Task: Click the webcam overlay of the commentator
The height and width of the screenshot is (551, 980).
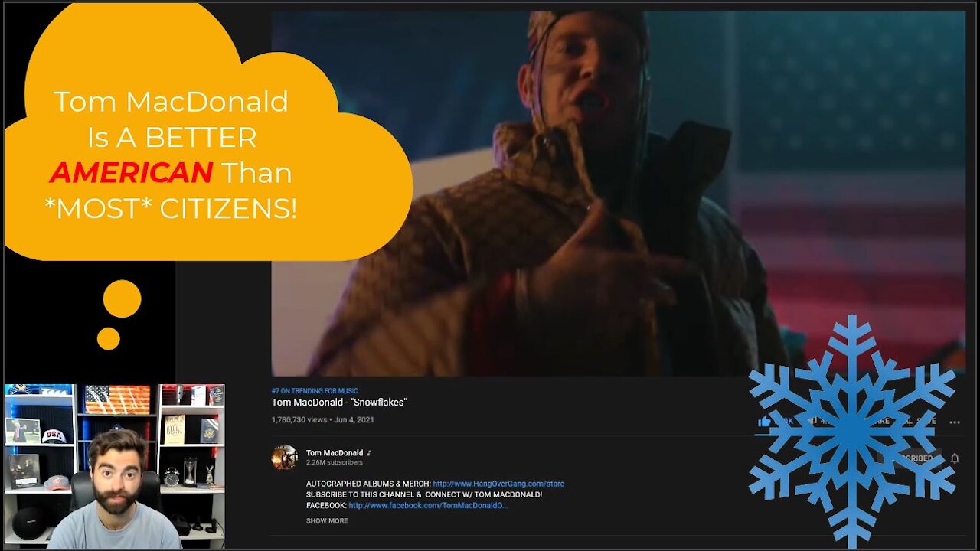Action: point(114,466)
